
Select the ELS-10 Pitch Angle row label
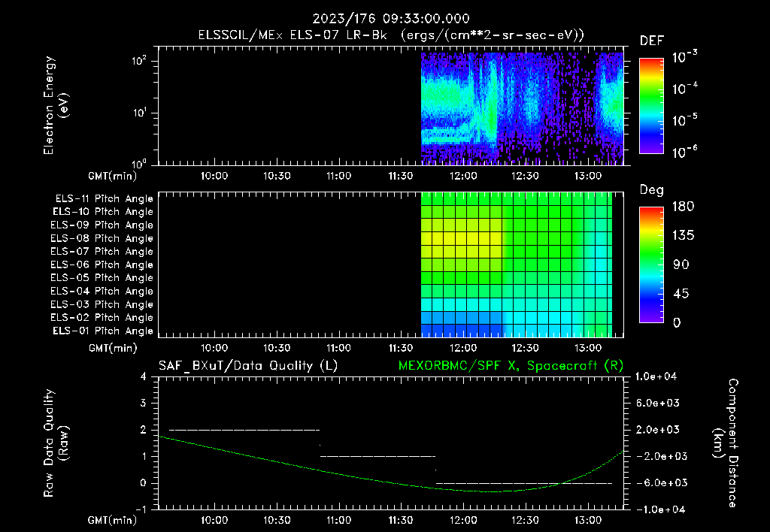[x=103, y=212]
